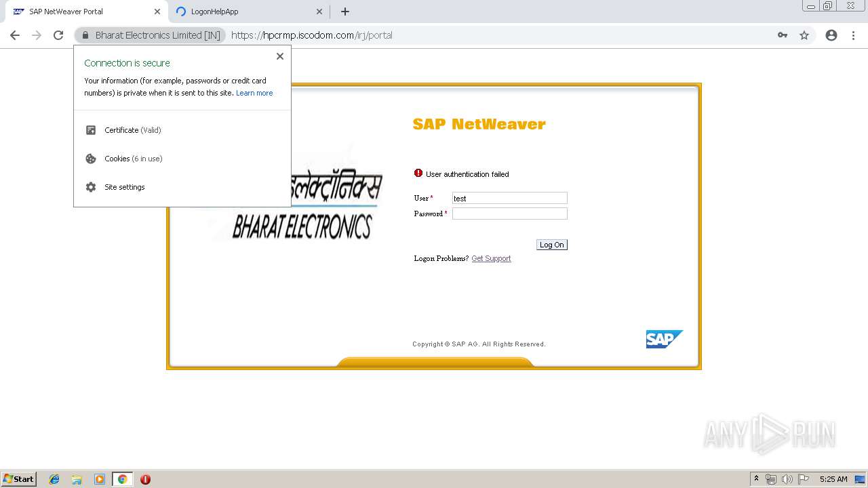Switch to the LogonHelpApp tab
868x488 pixels.
click(248, 12)
